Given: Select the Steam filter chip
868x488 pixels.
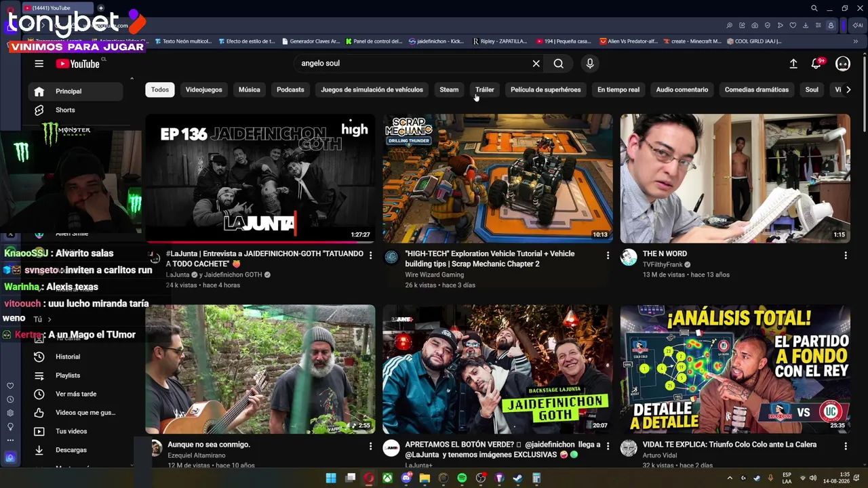Looking at the screenshot, I should pyautogui.click(x=449, y=89).
